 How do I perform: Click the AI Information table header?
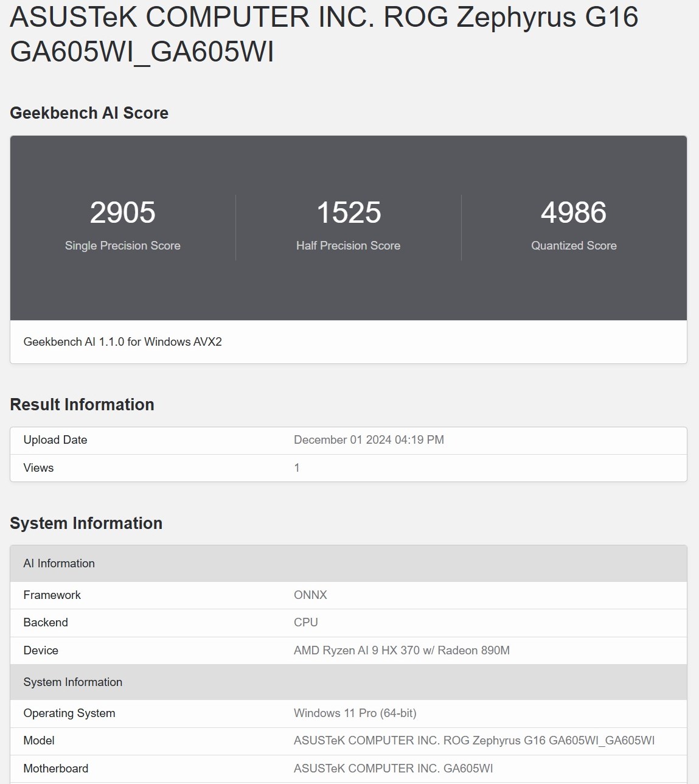tap(349, 563)
